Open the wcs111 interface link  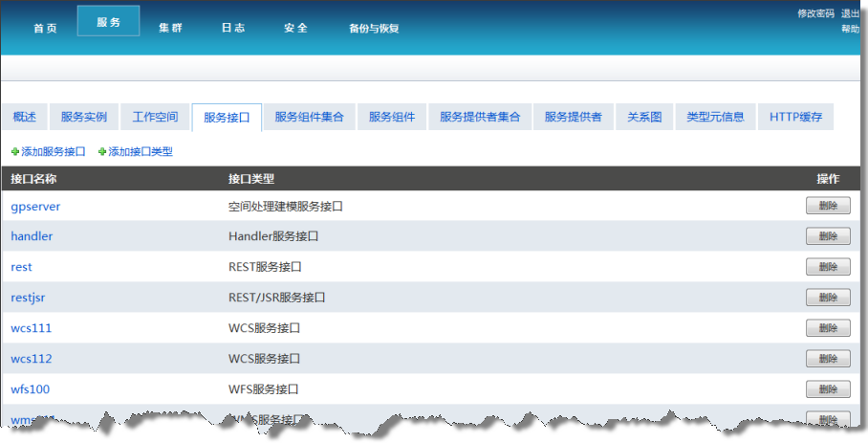(31, 328)
